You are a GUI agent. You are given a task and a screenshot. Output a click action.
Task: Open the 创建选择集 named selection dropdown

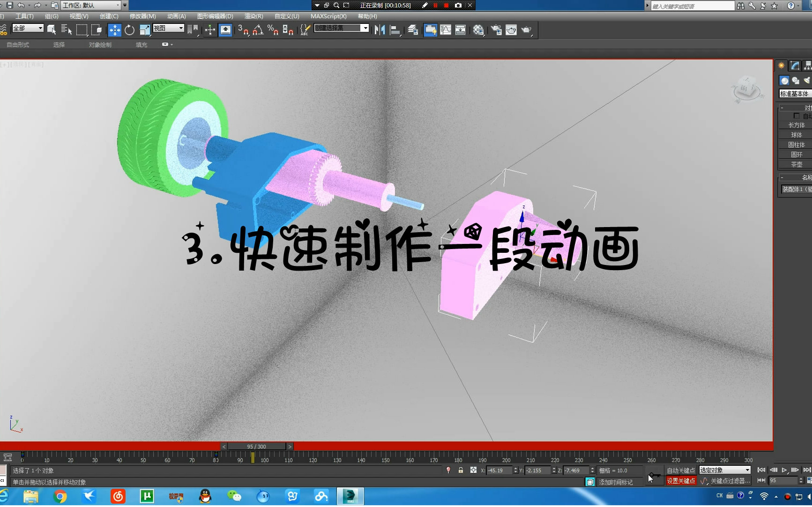pos(341,28)
